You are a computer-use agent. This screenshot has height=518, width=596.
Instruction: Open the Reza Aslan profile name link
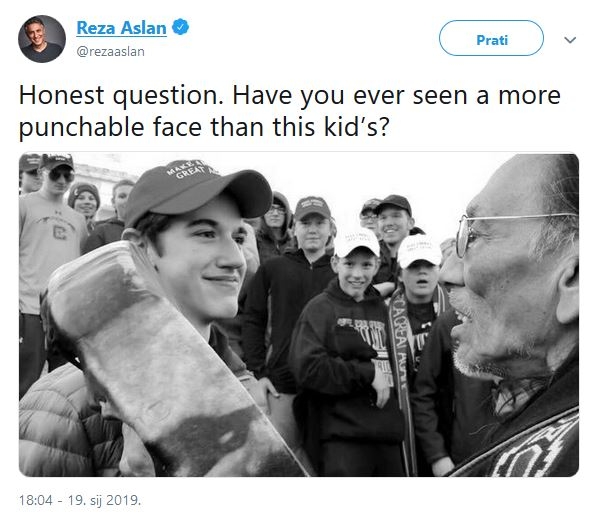[122, 28]
